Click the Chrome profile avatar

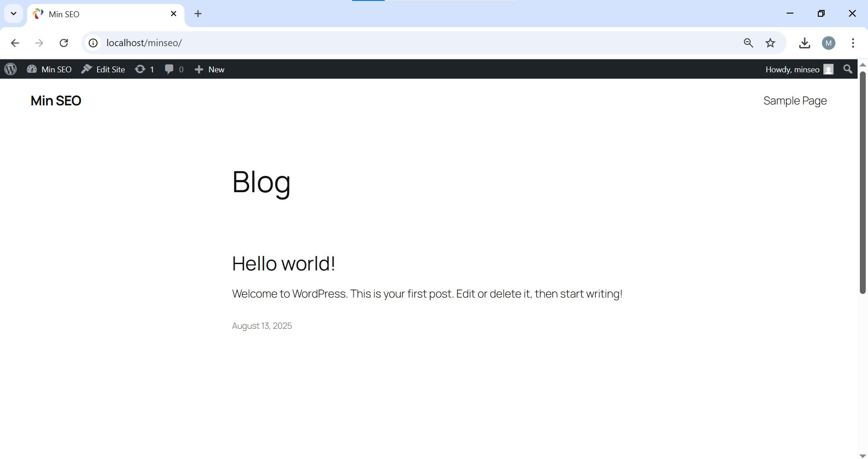[x=828, y=43]
